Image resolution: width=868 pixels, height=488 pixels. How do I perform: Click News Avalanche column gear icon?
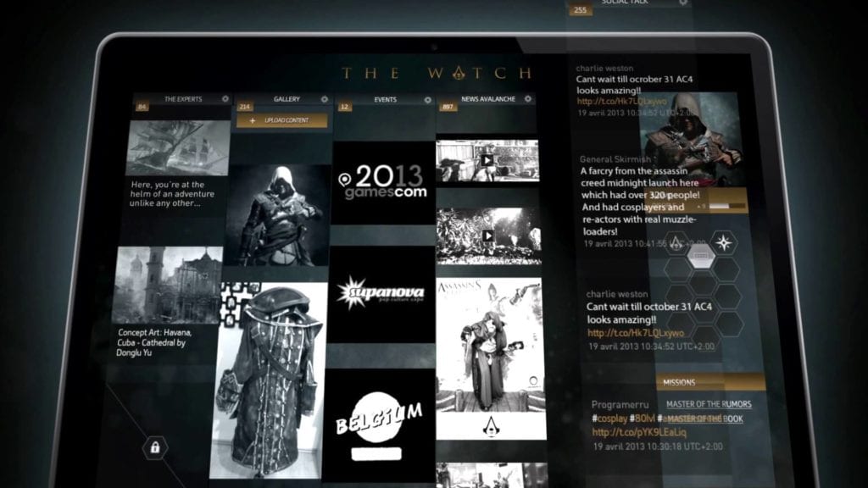click(x=529, y=99)
